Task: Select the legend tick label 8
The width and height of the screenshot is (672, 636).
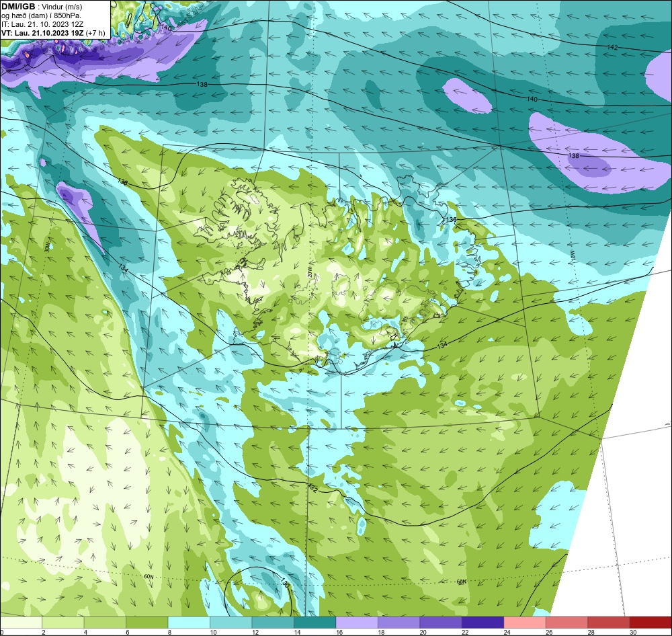Action: [170, 632]
